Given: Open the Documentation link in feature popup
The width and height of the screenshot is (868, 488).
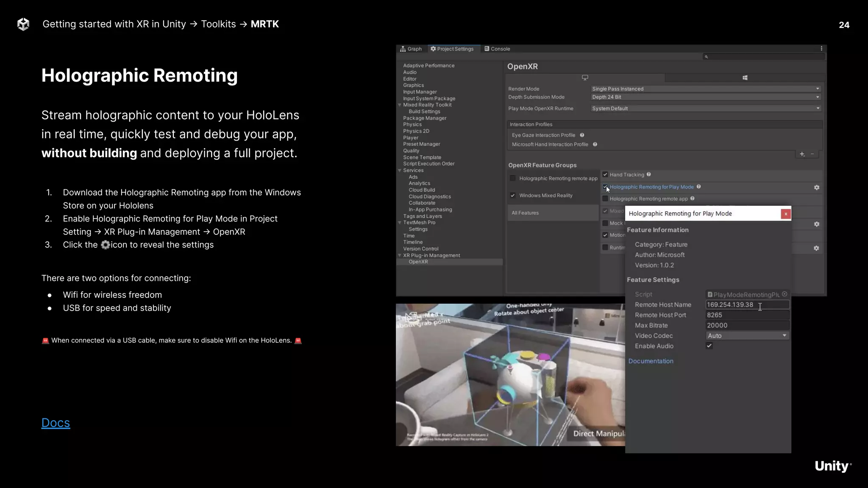Looking at the screenshot, I should point(651,361).
